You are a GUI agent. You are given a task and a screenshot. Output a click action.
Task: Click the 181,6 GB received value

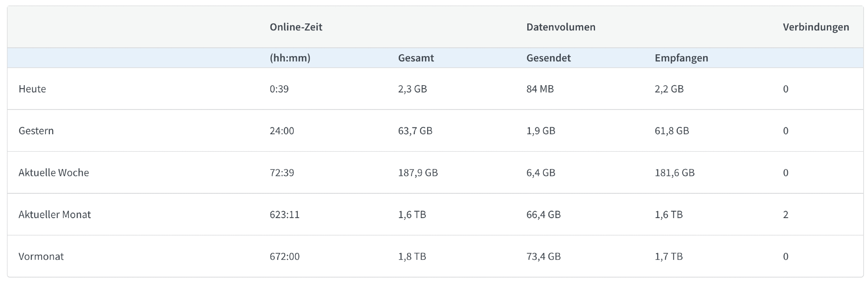click(674, 172)
